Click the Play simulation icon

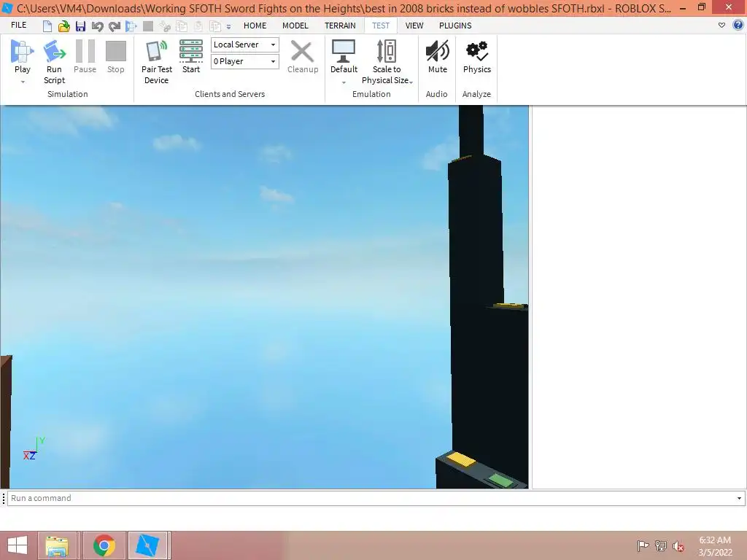(23, 52)
